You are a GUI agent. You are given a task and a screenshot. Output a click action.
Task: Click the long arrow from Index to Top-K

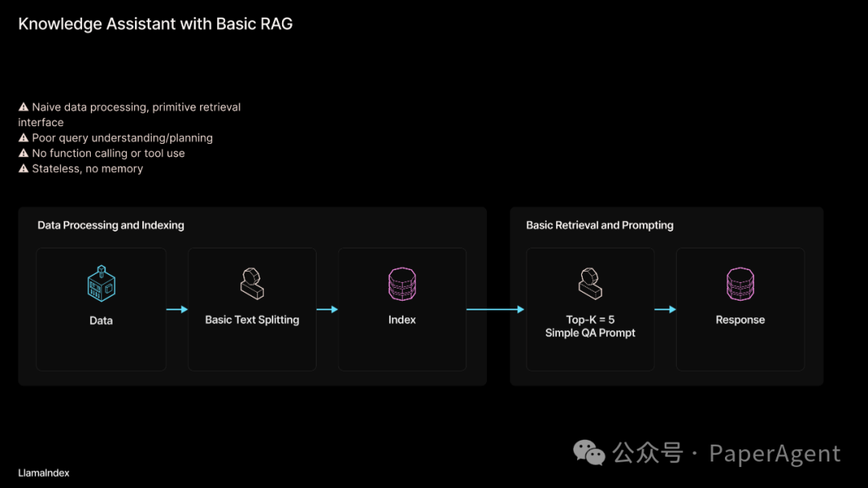coord(495,310)
